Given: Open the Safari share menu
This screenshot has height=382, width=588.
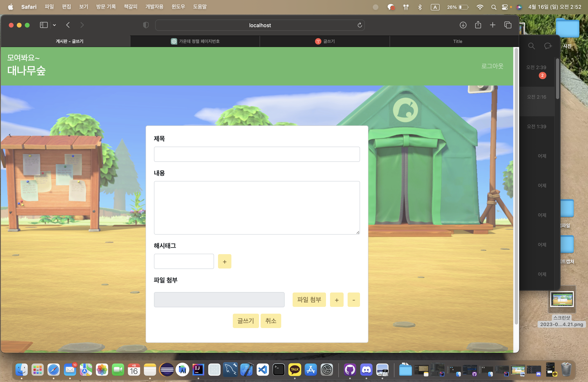Looking at the screenshot, I should click(478, 25).
